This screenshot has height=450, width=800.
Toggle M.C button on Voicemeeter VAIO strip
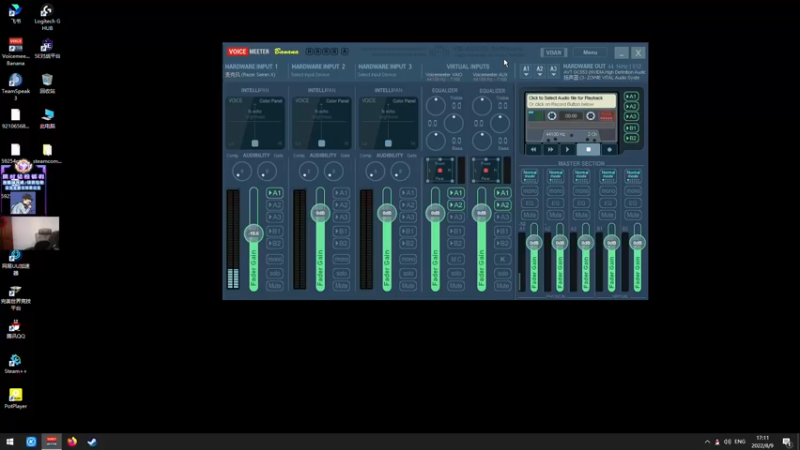(x=456, y=259)
